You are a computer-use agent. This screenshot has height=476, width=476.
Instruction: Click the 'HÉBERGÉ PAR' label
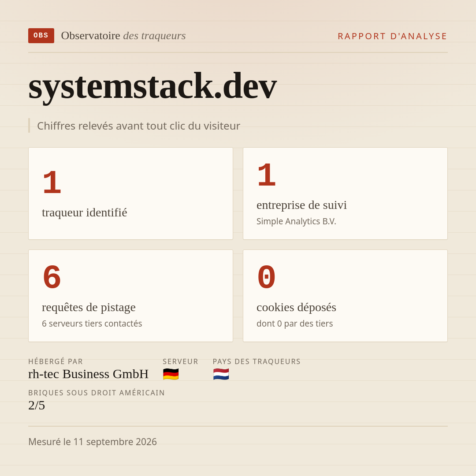pyautogui.click(x=56, y=361)
